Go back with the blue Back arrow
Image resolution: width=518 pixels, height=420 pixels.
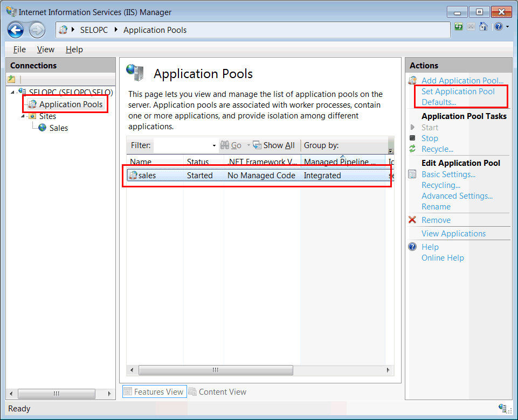tap(16, 30)
